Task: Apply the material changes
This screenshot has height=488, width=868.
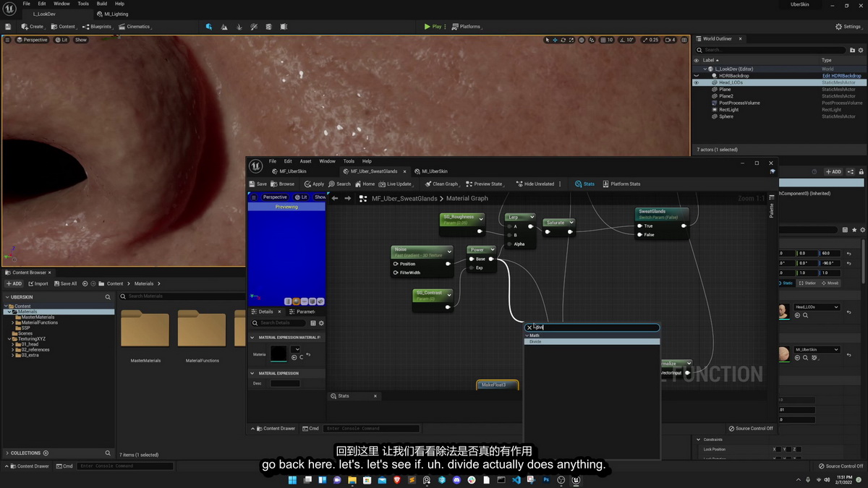Action: (x=314, y=184)
